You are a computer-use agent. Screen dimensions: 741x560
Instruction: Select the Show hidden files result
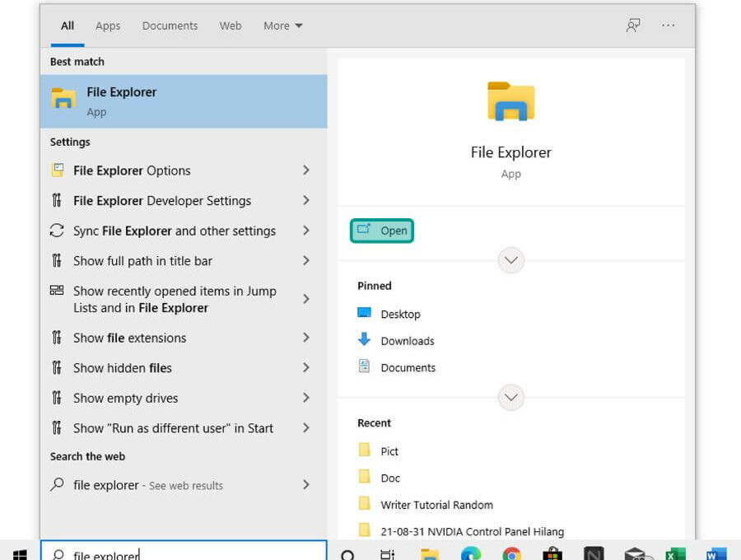[184, 367]
